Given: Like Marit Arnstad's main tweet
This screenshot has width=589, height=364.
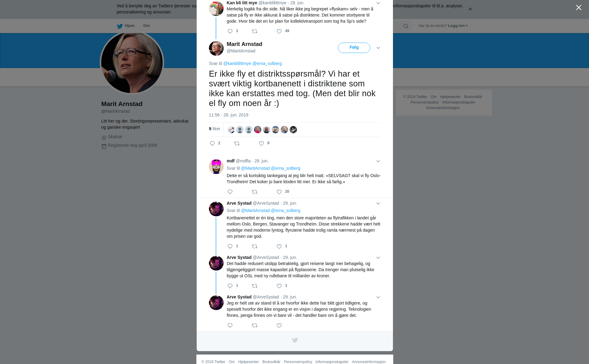Looking at the screenshot, I should (261, 143).
